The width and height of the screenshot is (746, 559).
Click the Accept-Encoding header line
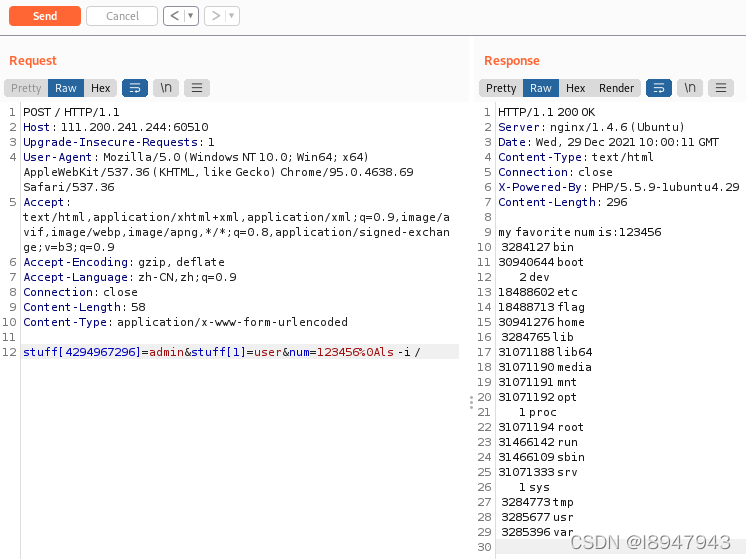point(124,262)
